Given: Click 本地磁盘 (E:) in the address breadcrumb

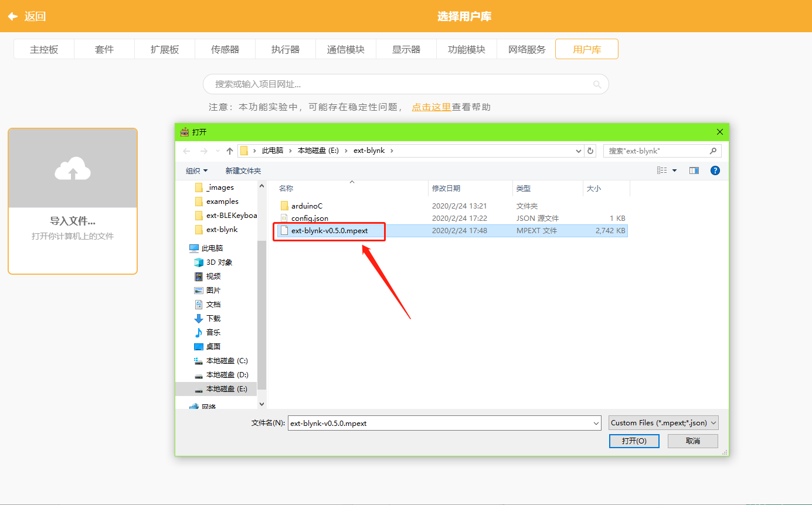Looking at the screenshot, I should point(318,151).
